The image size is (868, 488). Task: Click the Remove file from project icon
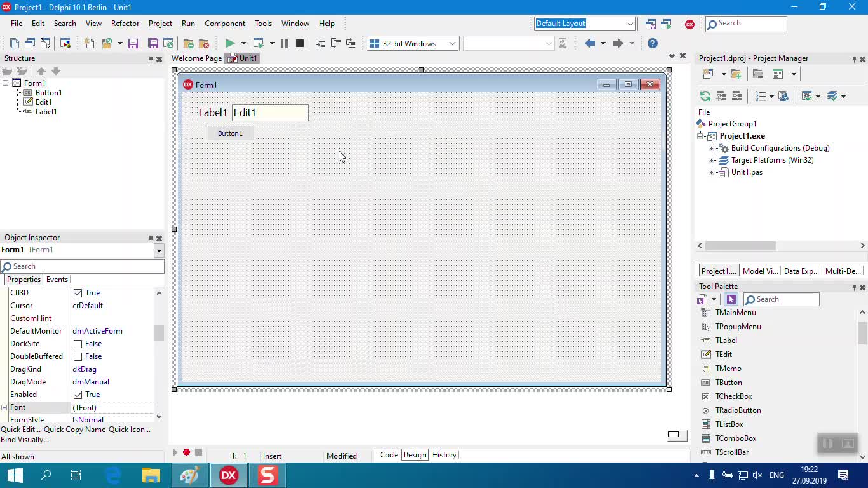tap(204, 43)
